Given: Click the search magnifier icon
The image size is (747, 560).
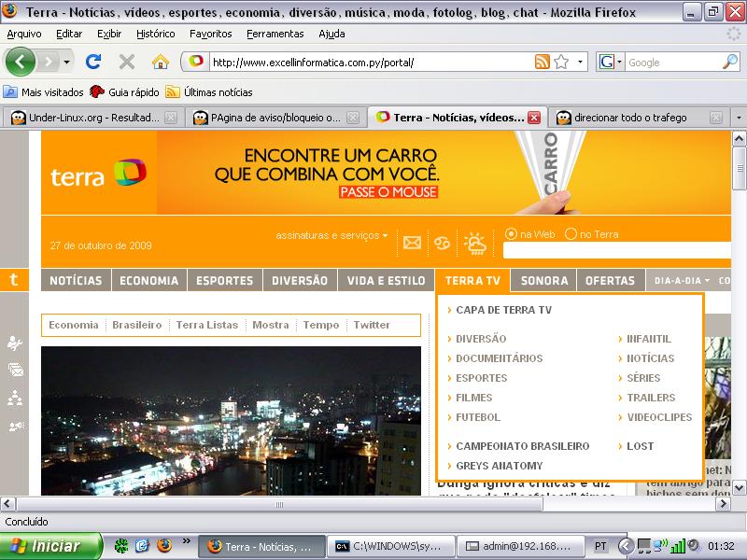Looking at the screenshot, I should [730, 62].
